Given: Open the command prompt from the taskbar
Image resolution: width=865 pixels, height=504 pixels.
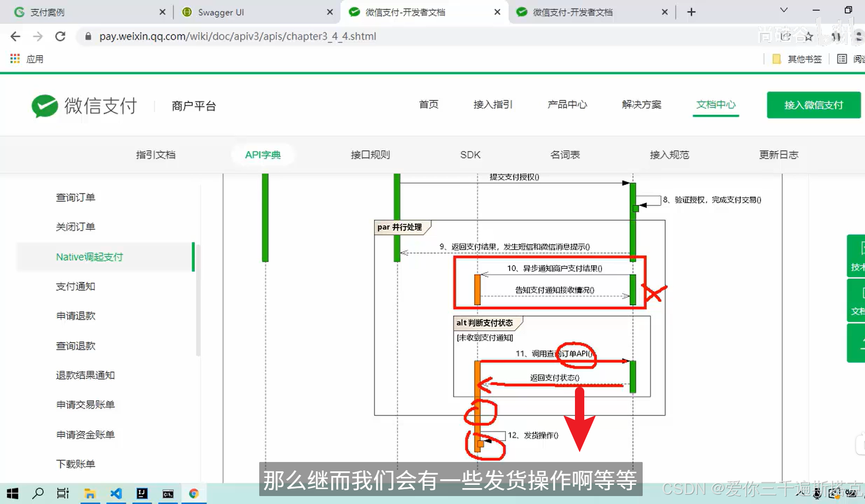Looking at the screenshot, I should click(x=168, y=493).
